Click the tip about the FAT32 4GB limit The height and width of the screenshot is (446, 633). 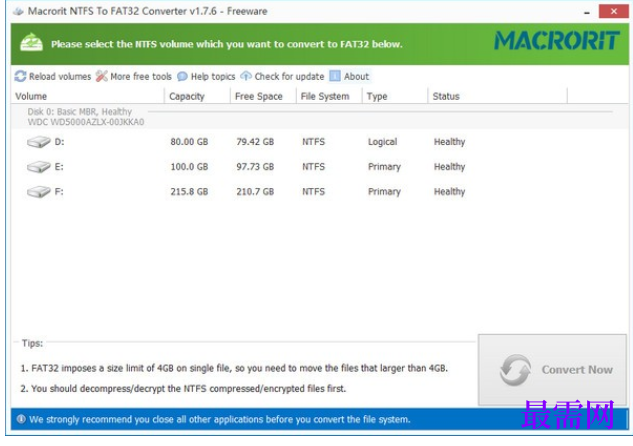click(234, 369)
